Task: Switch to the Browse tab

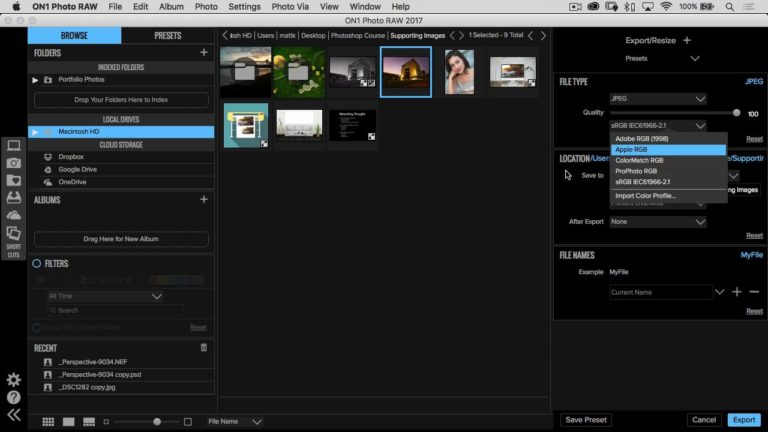Action: click(74, 36)
